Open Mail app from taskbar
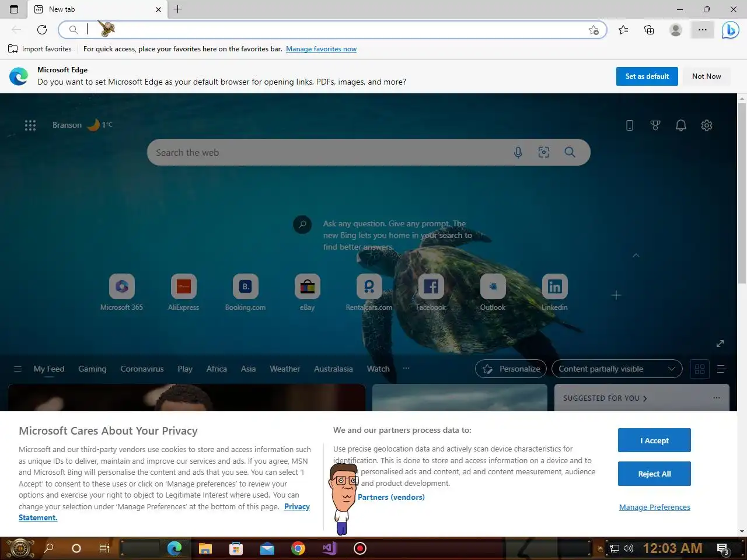 [x=267, y=548]
